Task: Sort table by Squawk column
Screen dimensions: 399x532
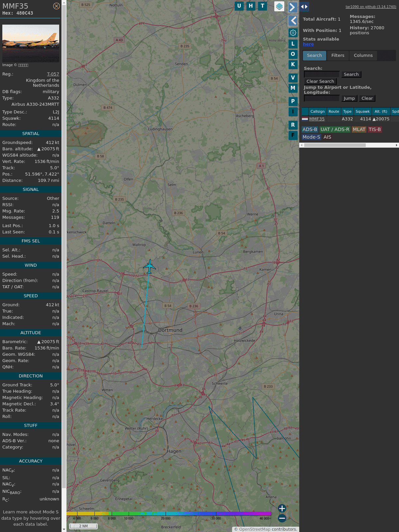Action: pyautogui.click(x=362, y=112)
